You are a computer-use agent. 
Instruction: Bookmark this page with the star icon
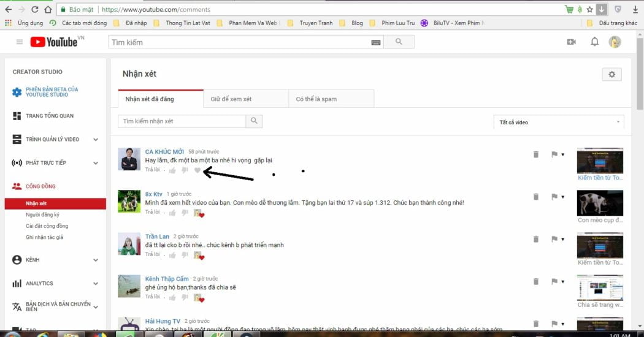pyautogui.click(x=590, y=9)
